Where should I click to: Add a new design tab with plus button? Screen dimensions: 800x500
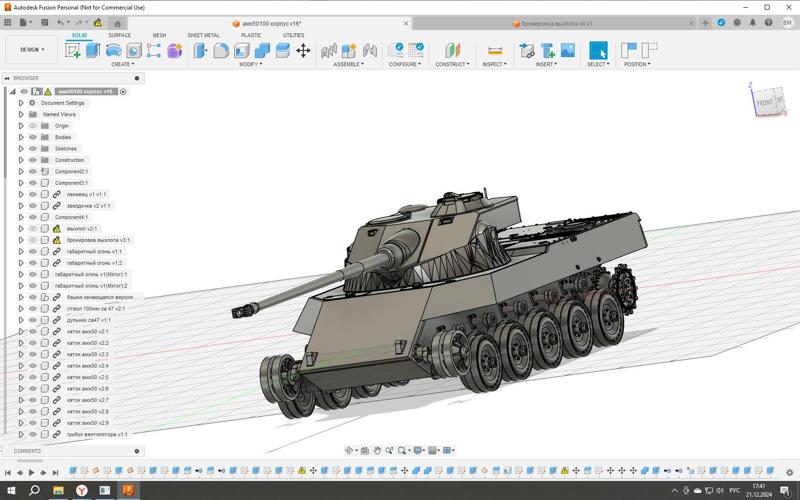[706, 23]
